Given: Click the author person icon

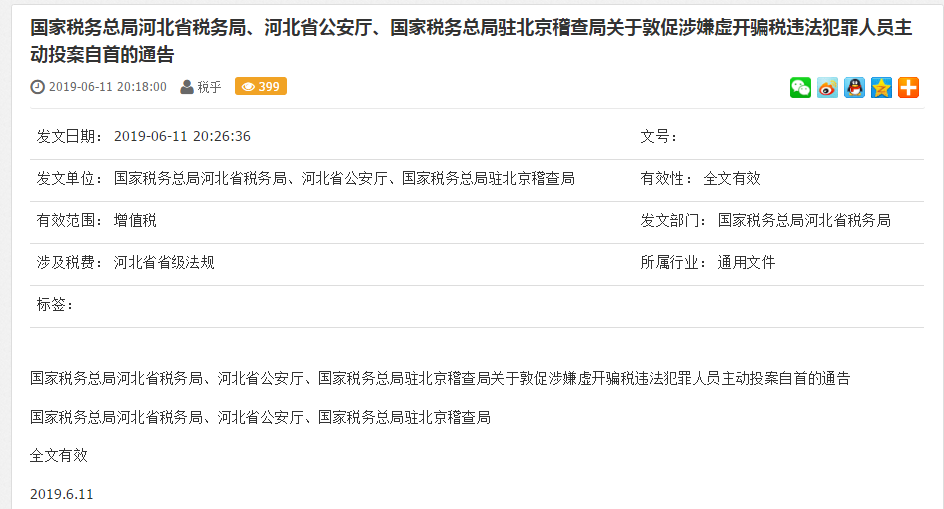Looking at the screenshot, I should pyautogui.click(x=187, y=87).
